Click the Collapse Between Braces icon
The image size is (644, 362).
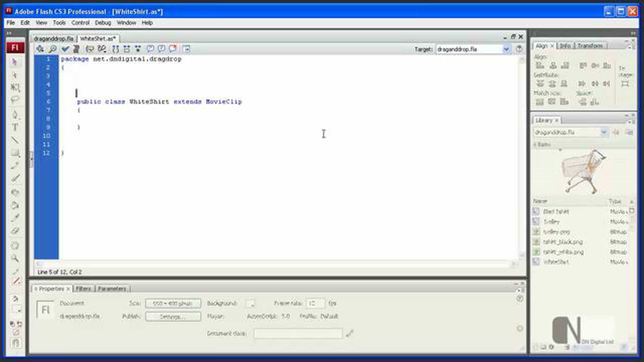tap(116, 49)
